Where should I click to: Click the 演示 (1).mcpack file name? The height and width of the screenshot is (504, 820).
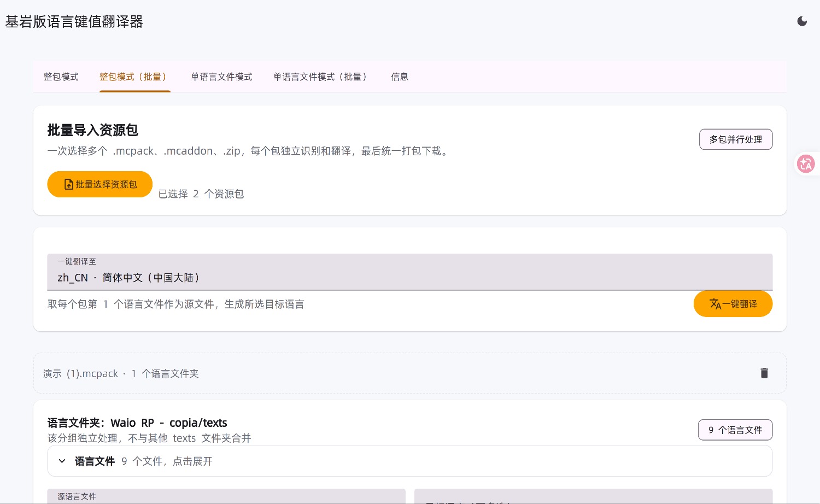click(80, 374)
